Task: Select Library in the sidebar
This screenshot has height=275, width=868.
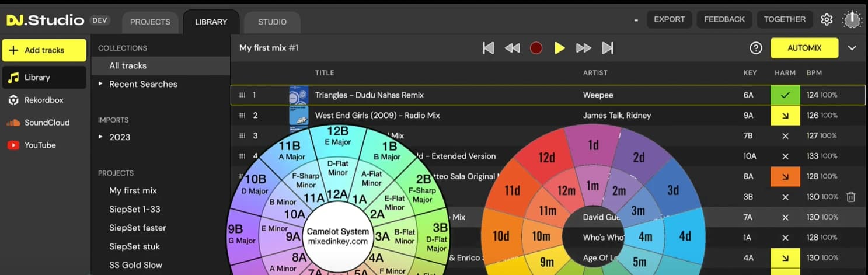Action: pyautogui.click(x=44, y=77)
